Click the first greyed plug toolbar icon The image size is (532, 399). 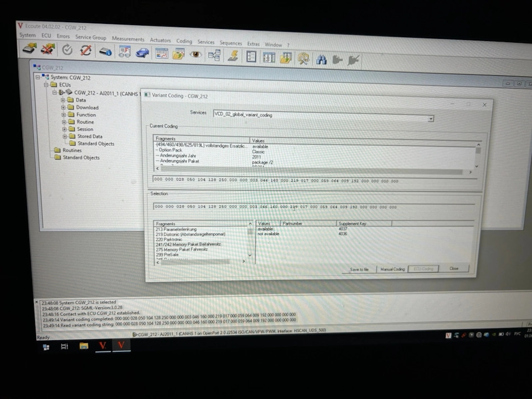(x=337, y=60)
